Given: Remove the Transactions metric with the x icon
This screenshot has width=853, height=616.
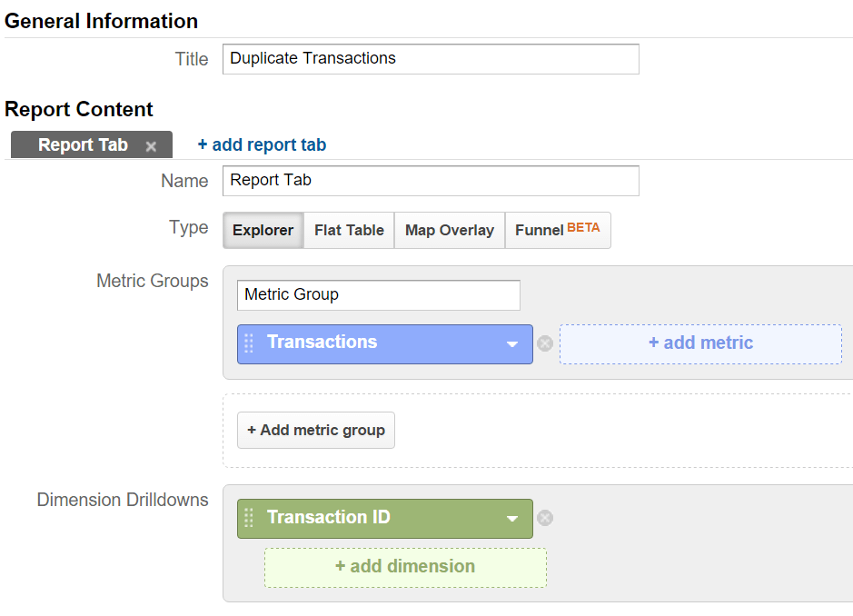Looking at the screenshot, I should pos(545,343).
